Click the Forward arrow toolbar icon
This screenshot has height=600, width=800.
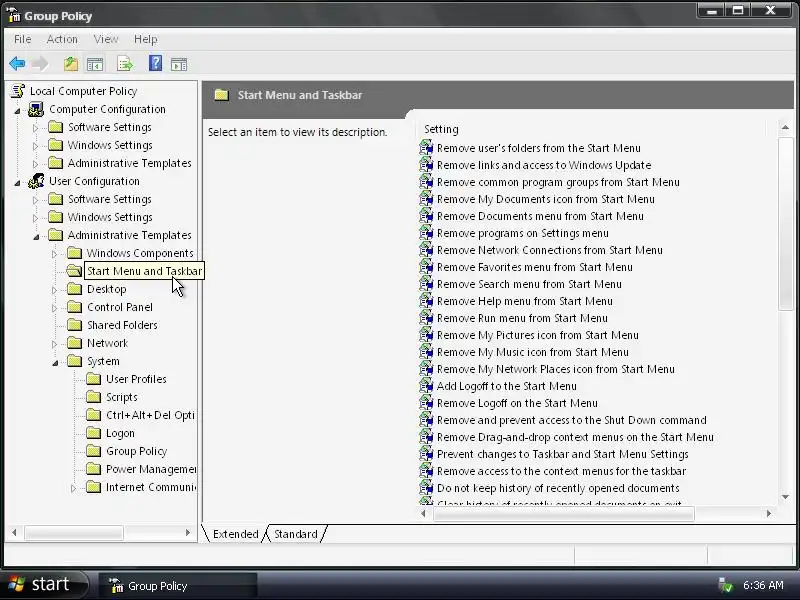(40, 64)
